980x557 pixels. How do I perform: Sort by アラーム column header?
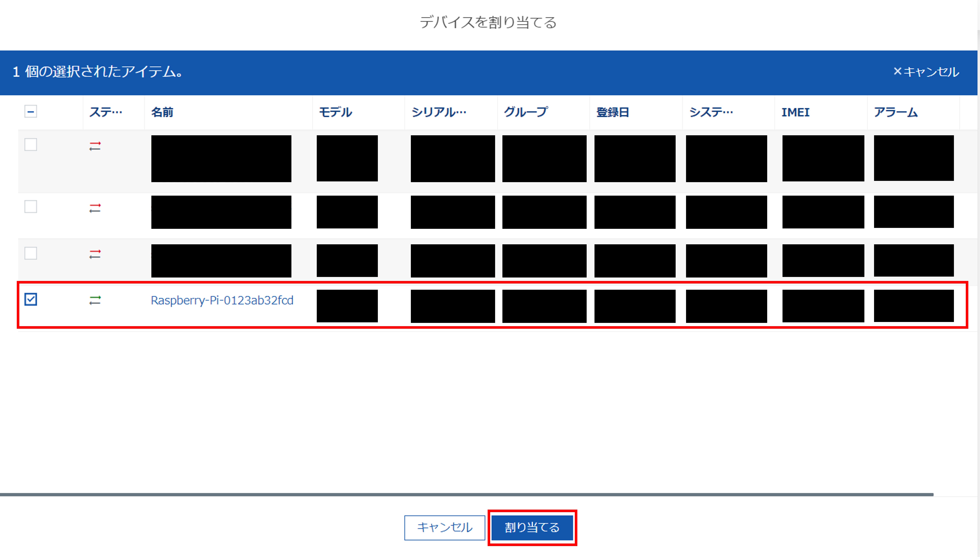pyautogui.click(x=895, y=112)
